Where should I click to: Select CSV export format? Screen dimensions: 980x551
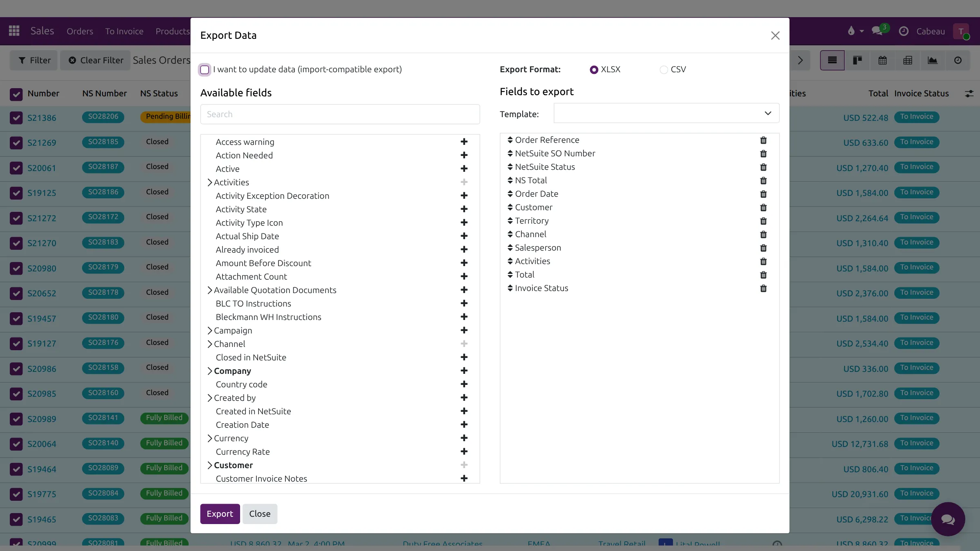[664, 70]
